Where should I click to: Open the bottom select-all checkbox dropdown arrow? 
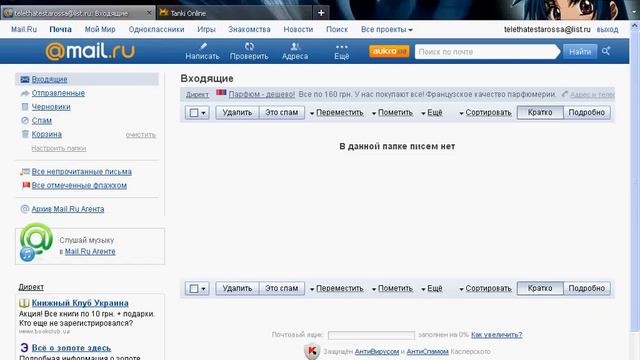point(203,289)
